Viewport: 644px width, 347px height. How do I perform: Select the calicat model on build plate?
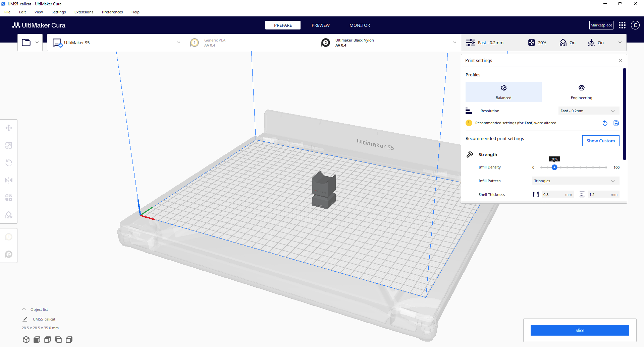point(324,190)
